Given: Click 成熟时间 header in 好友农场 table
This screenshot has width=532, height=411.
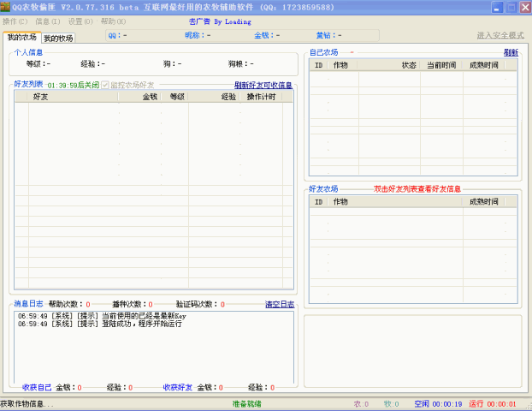Looking at the screenshot, I should coord(484,202).
